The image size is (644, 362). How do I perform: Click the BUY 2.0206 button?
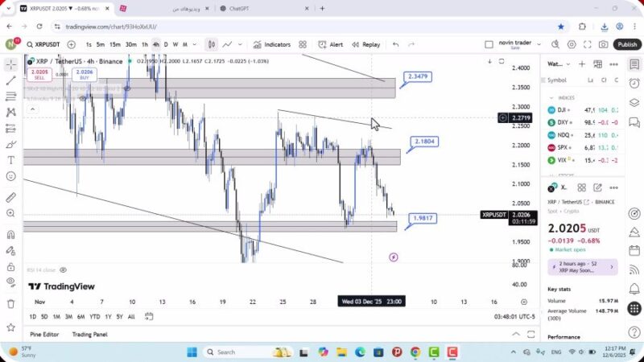tap(84, 75)
